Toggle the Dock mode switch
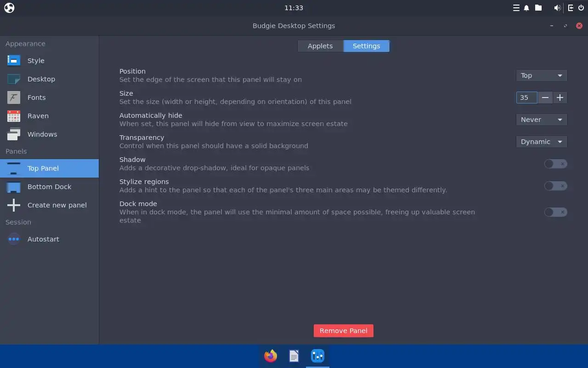This screenshot has width=588, height=368. click(x=555, y=212)
